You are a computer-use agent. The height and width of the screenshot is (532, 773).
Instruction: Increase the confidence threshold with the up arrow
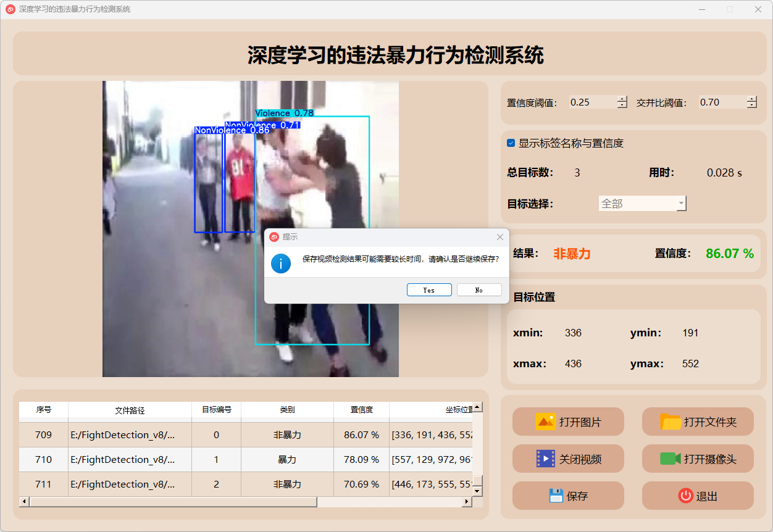point(622,99)
